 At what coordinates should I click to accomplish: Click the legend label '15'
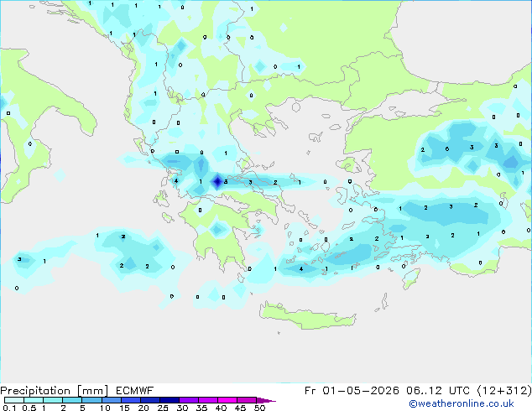coord(124,408)
